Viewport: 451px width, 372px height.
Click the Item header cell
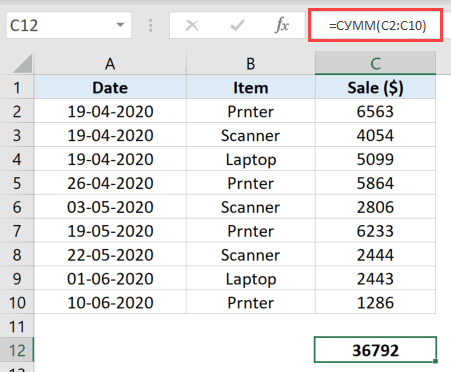[x=251, y=87]
